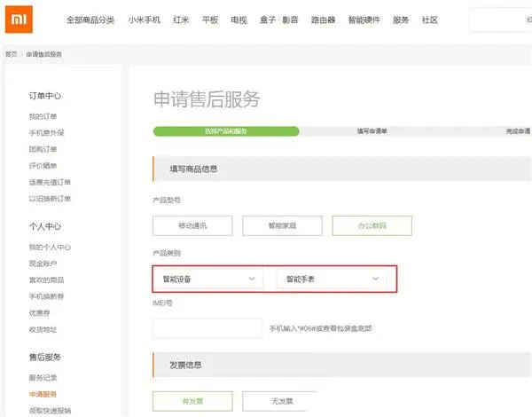This screenshot has height=417, width=532.
Task: Open 我的订单 in the sidebar
Action: tap(43, 116)
